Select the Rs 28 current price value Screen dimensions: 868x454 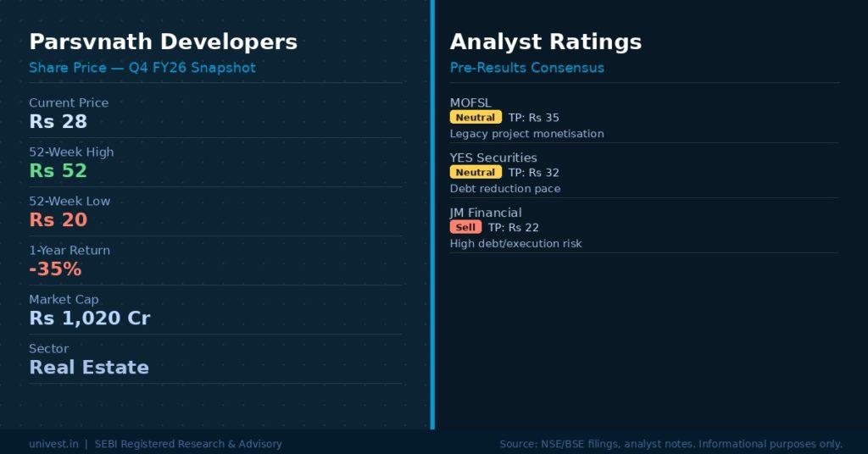click(x=58, y=122)
